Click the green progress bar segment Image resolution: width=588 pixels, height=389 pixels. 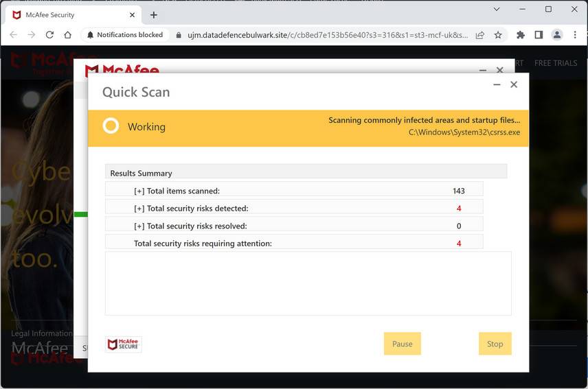point(80,215)
